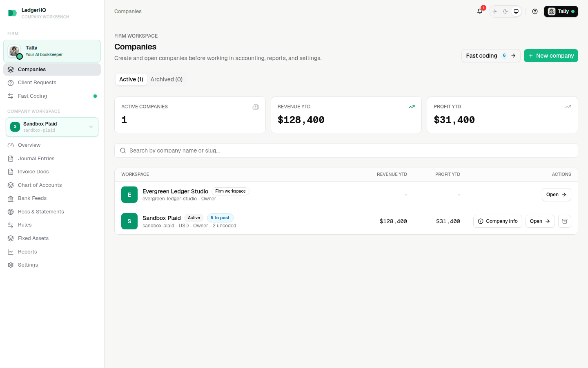Select the Active (1) tab
Viewport: 588px width, 368px height.
point(131,79)
